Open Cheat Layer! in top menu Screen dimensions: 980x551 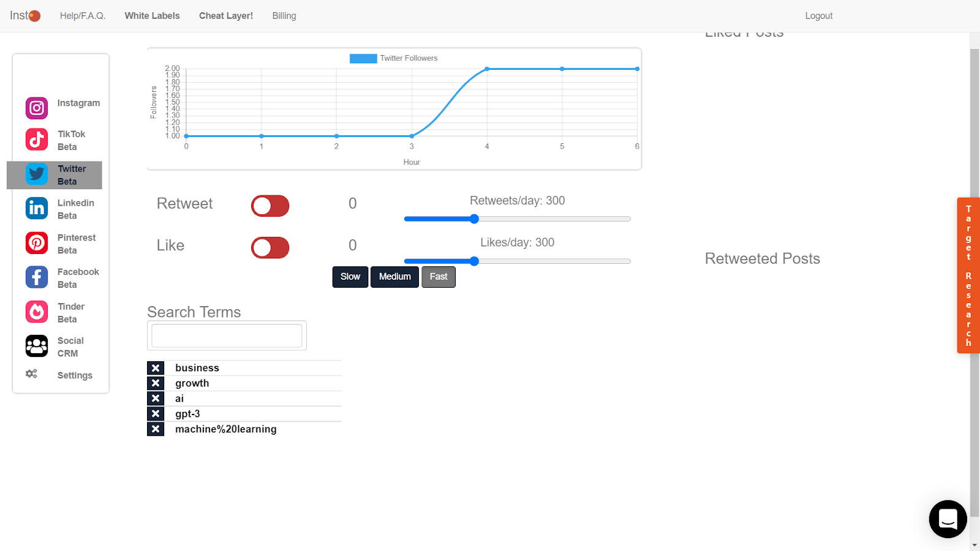click(x=226, y=16)
